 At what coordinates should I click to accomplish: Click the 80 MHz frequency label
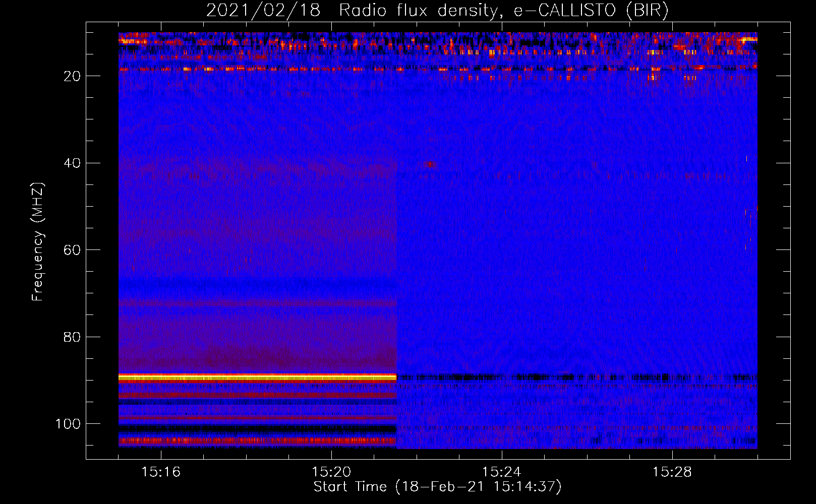pos(73,337)
